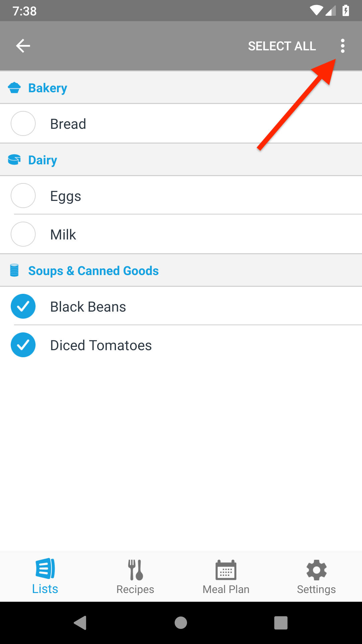362x644 pixels.
Task: Open the three-dot overflow menu
Action: (343, 46)
